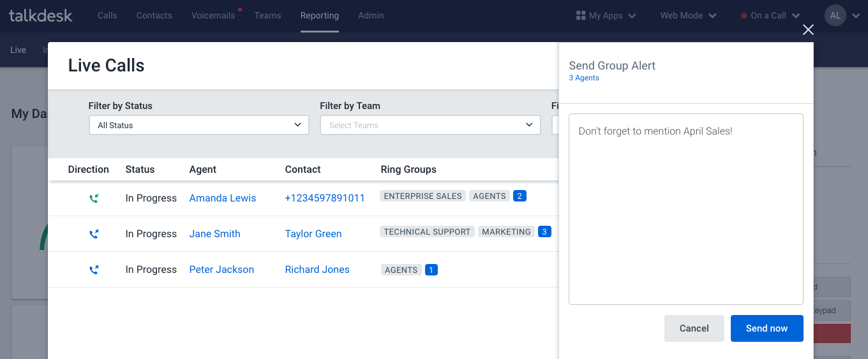Click In Progress status for Amanda Lewis
868x359 pixels.
point(151,198)
